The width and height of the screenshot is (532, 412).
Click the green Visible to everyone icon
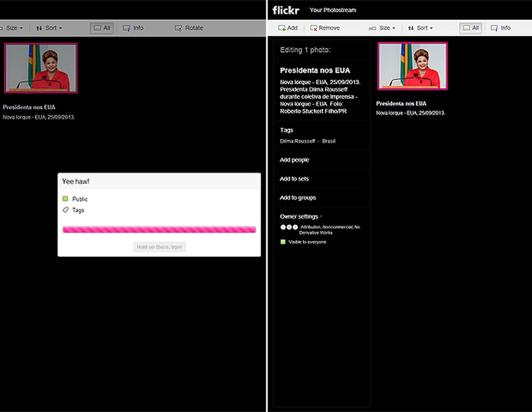283,242
